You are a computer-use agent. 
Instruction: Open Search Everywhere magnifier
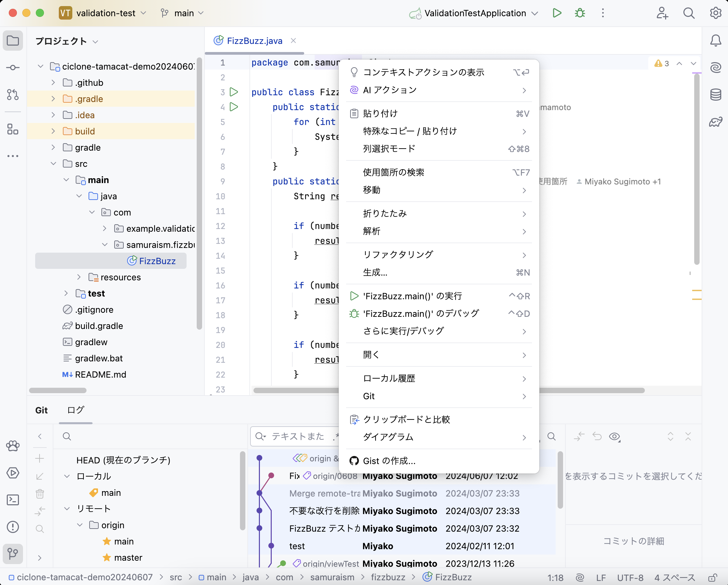tap(689, 13)
